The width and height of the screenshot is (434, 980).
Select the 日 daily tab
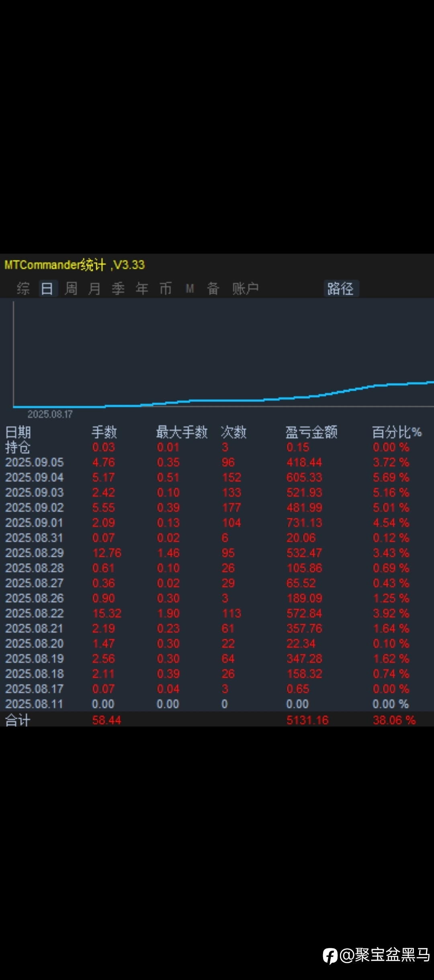coord(47,288)
